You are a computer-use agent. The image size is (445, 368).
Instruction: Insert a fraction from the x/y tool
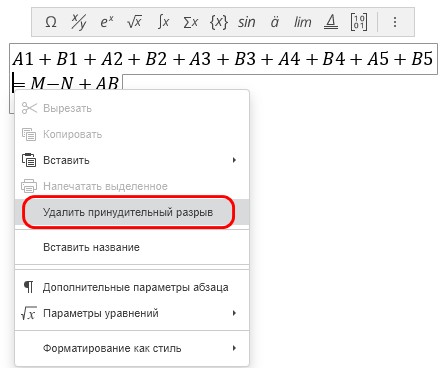[79, 22]
